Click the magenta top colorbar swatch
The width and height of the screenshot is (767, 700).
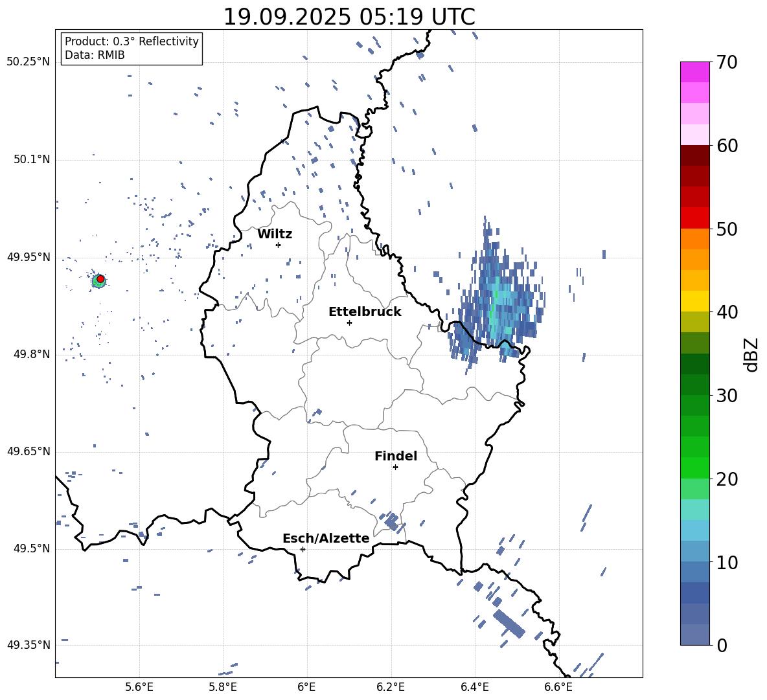coord(694,73)
